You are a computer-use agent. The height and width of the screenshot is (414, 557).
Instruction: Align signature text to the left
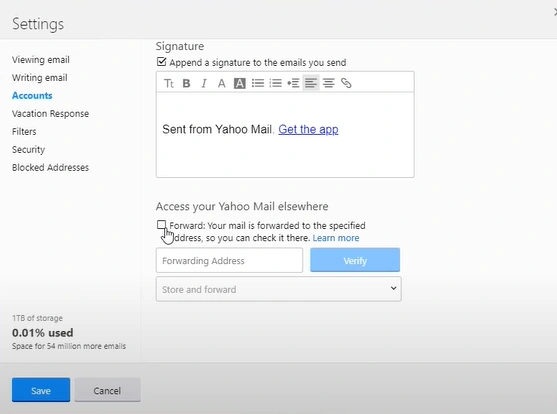coord(311,84)
